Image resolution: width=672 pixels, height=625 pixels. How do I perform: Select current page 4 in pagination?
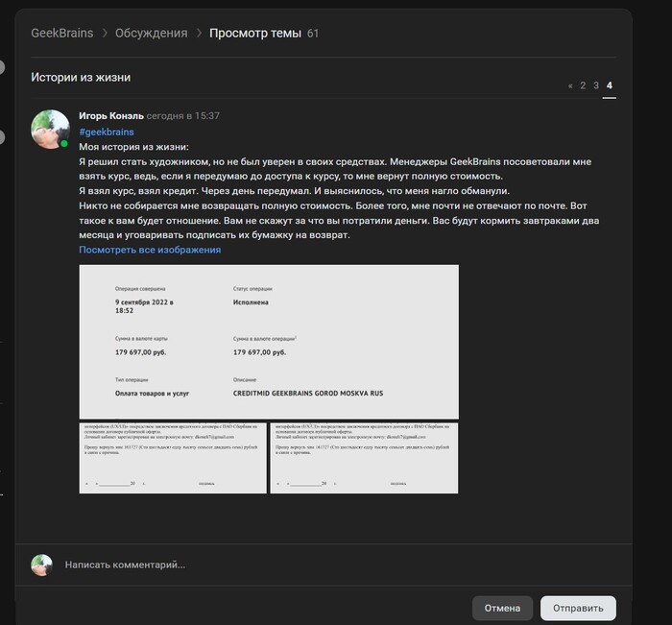(610, 85)
